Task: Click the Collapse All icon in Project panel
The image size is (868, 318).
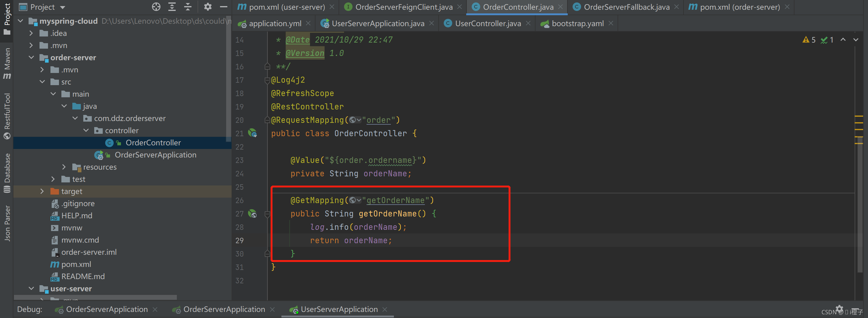Action: pyautogui.click(x=188, y=7)
